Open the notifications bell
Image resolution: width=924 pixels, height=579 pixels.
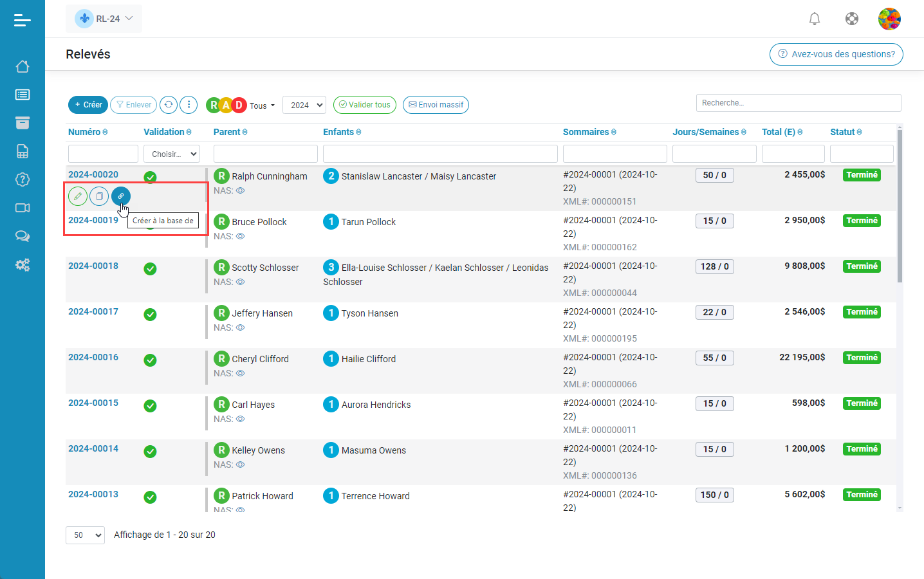tap(814, 19)
